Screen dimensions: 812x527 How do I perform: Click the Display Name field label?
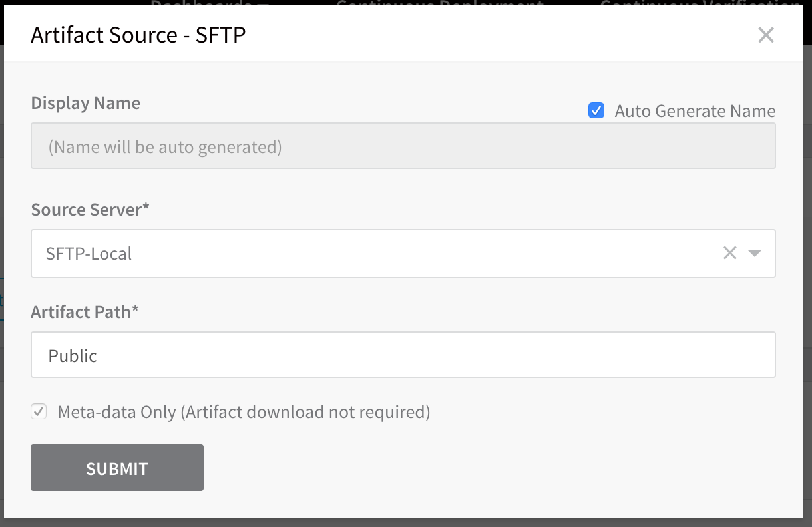click(x=86, y=103)
